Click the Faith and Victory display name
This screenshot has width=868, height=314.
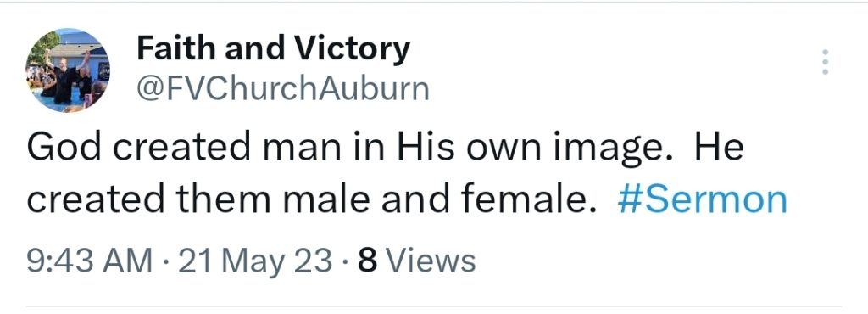(274, 48)
